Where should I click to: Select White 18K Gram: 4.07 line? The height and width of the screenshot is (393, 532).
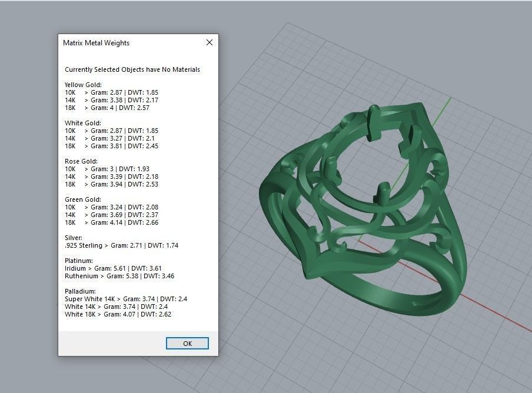(x=118, y=314)
